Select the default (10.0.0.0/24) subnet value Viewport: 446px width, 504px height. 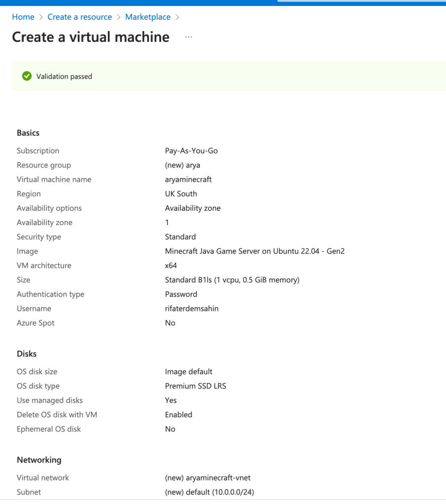[x=209, y=493]
